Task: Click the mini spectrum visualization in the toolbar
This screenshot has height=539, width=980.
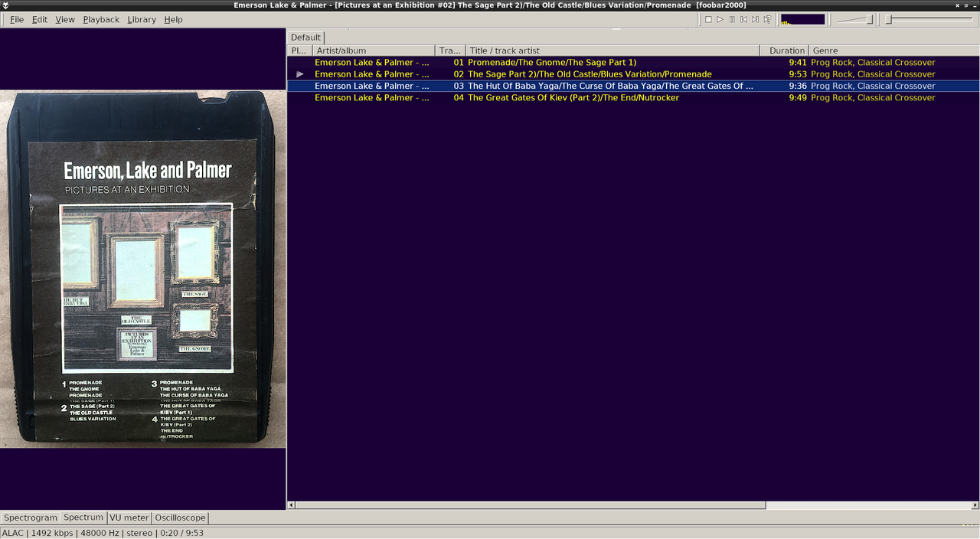Action: [802, 19]
